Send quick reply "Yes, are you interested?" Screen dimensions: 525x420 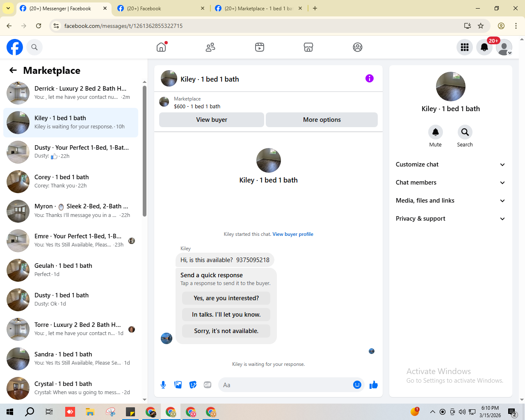click(226, 298)
